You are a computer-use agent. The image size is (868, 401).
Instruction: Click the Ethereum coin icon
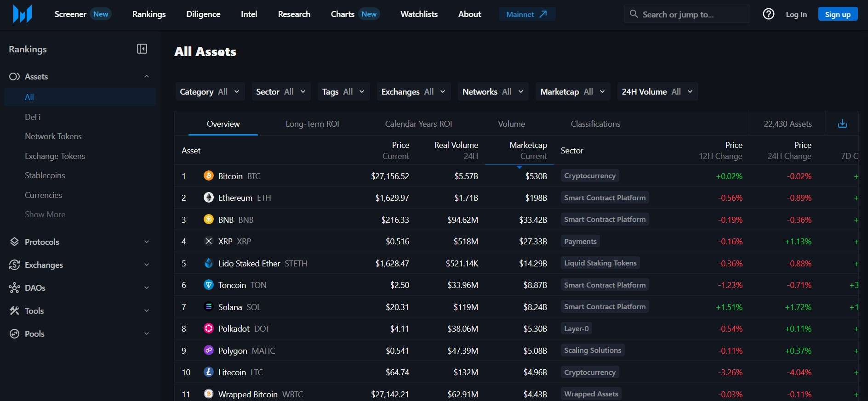[x=209, y=198]
